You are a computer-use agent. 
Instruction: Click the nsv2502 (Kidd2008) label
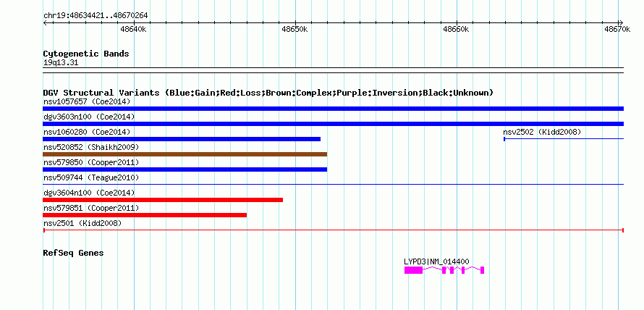pos(542,132)
